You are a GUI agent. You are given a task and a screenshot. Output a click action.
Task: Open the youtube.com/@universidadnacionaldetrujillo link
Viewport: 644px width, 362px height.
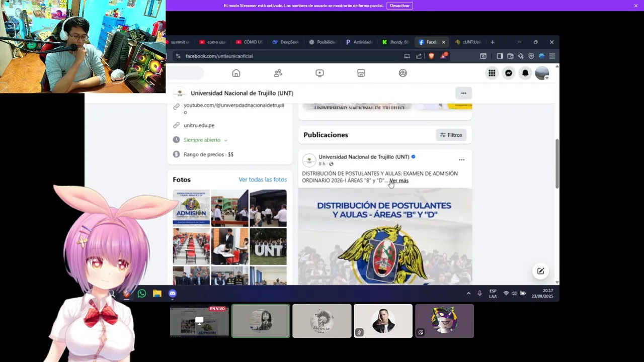coord(234,109)
